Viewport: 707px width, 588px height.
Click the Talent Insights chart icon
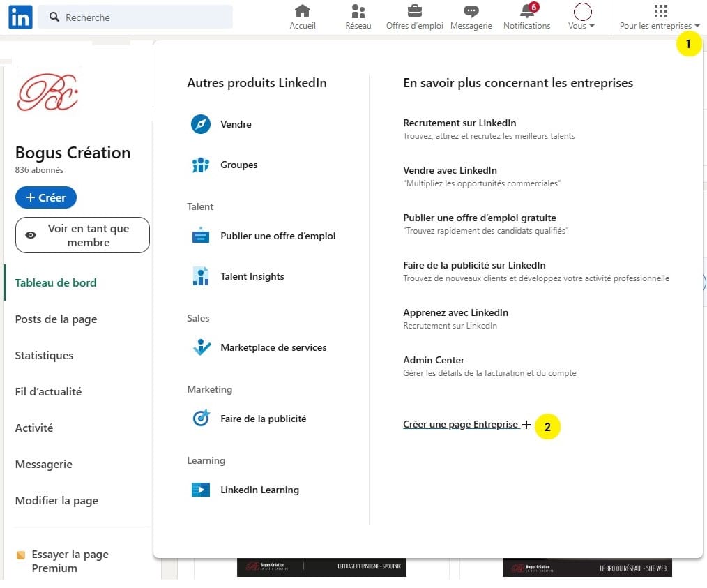pyautogui.click(x=201, y=276)
